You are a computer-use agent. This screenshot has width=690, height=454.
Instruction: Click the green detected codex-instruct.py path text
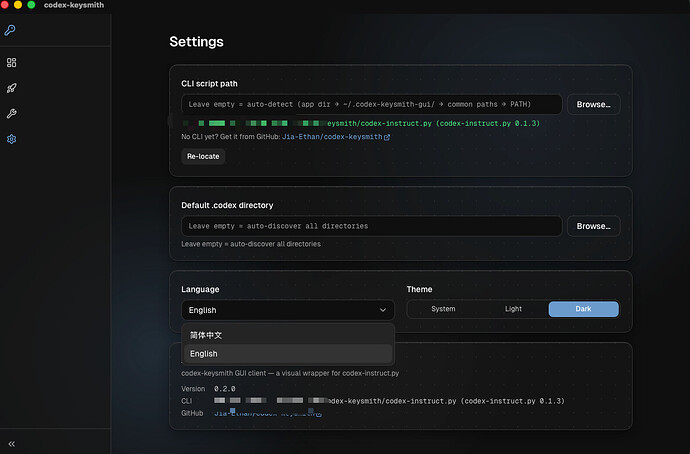[x=361, y=123]
